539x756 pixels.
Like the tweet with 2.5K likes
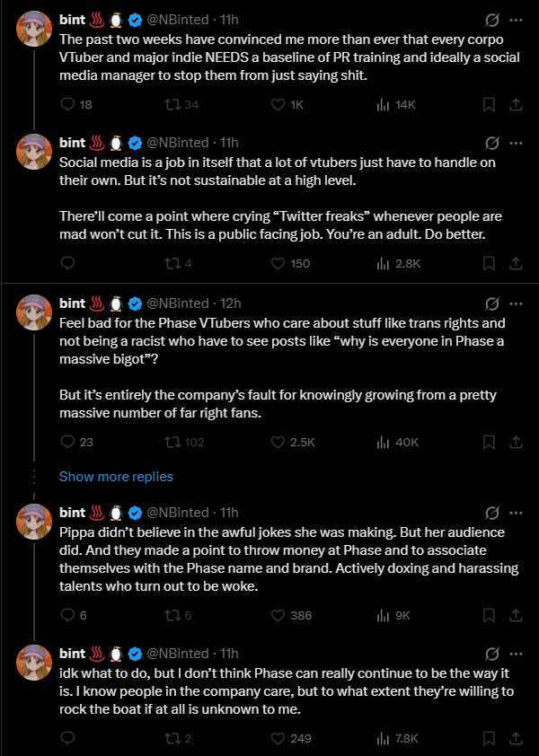point(293,442)
